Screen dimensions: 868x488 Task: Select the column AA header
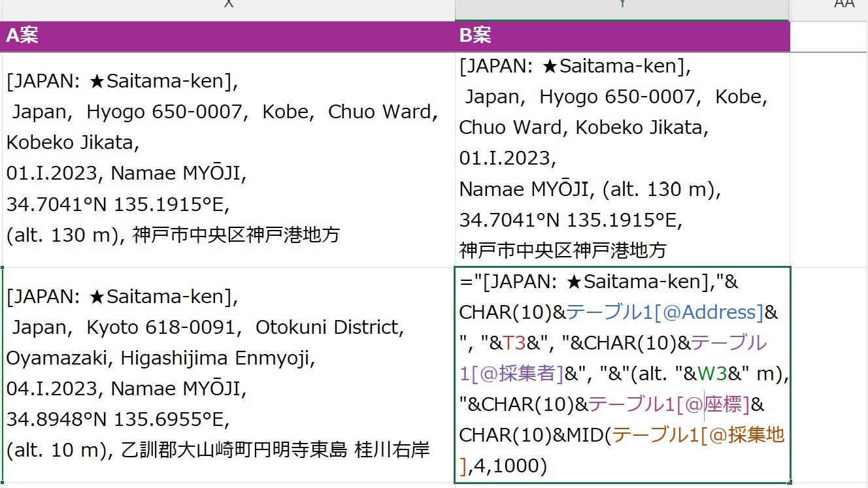pyautogui.click(x=843, y=7)
